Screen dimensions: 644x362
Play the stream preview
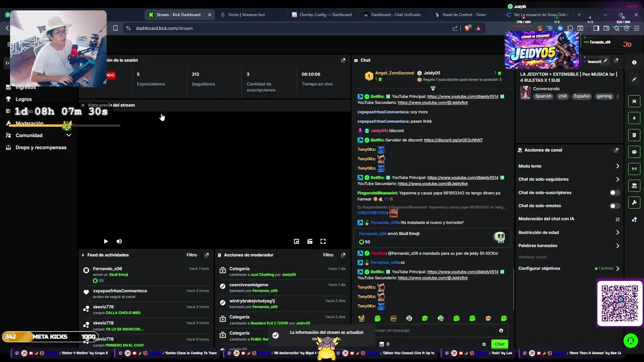pyautogui.click(x=106, y=241)
